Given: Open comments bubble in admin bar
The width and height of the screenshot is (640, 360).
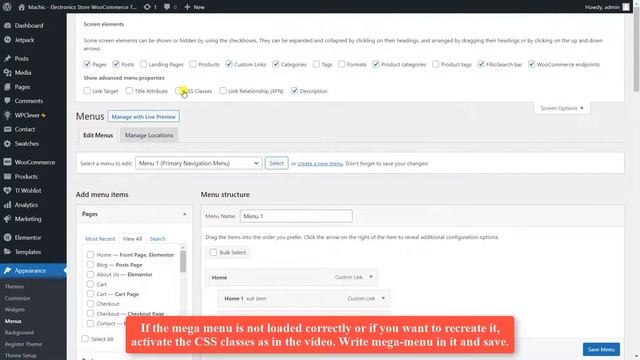Looking at the screenshot, I should (167, 7).
